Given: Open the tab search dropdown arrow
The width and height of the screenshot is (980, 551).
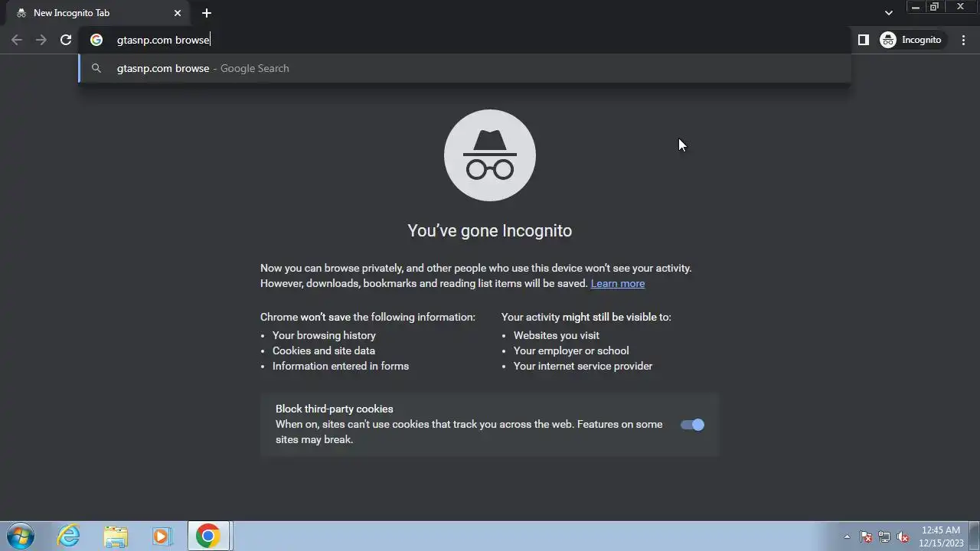Looking at the screenshot, I should click(x=888, y=13).
